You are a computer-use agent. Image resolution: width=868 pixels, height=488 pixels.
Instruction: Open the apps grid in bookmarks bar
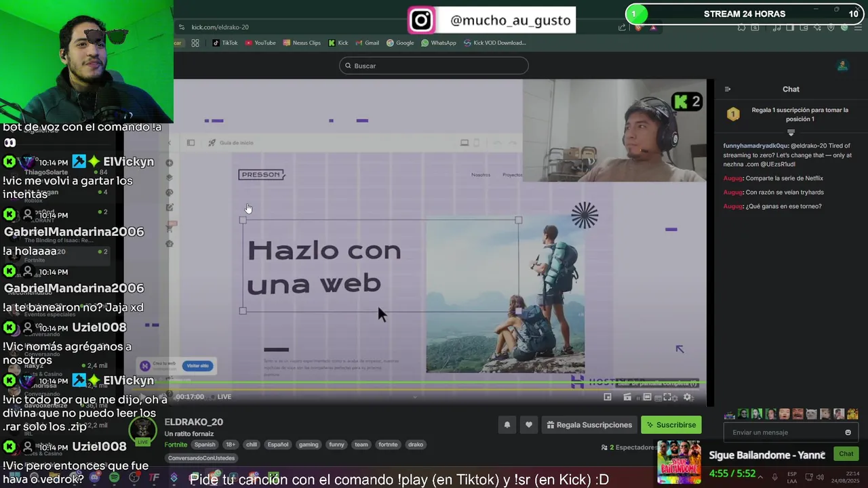point(195,43)
